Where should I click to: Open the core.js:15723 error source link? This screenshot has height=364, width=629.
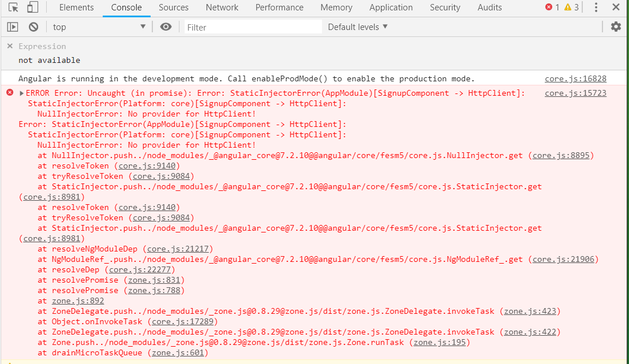[x=575, y=92]
